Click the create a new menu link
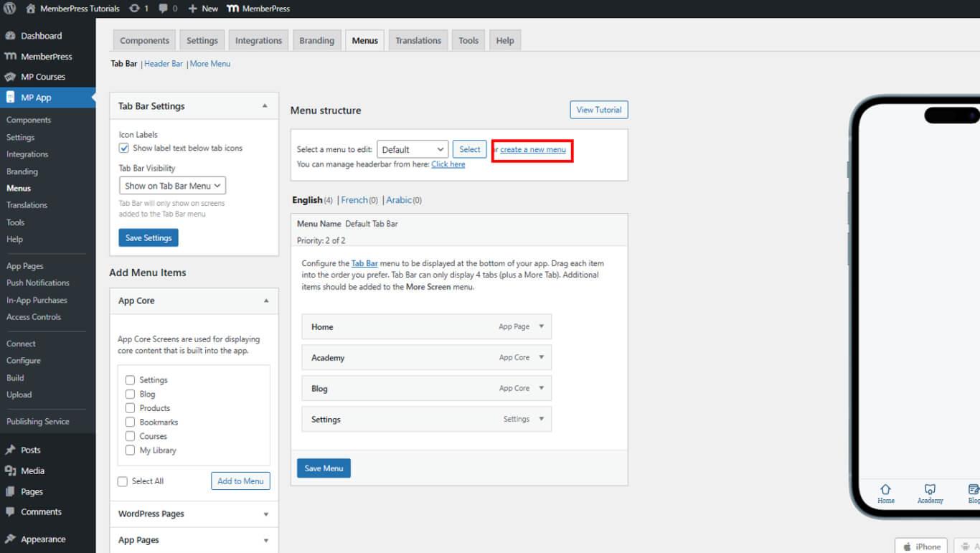 click(533, 150)
